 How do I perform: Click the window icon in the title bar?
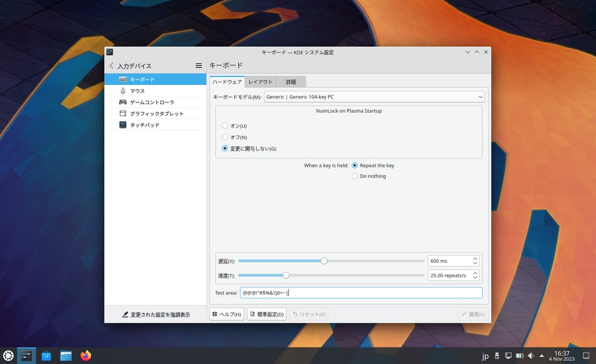point(109,52)
